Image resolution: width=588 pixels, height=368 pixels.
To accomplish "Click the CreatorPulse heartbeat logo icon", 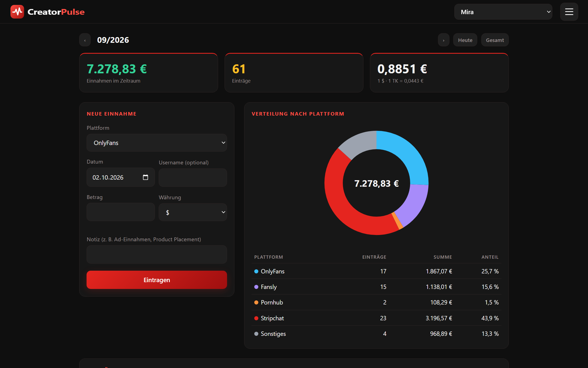I will (17, 12).
